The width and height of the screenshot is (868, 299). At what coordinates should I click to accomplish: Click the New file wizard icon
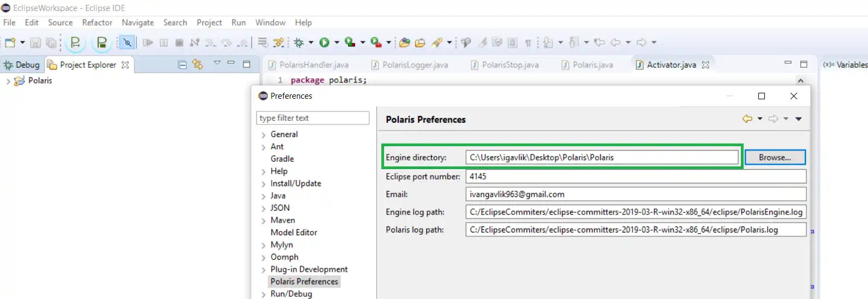pyautogui.click(x=10, y=43)
